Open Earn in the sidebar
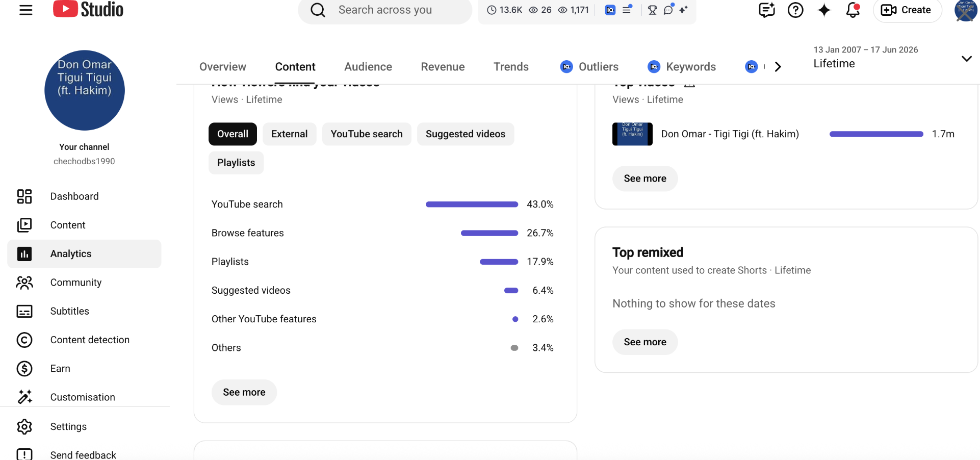Screen dimensions: 980x460 click(84, 369)
